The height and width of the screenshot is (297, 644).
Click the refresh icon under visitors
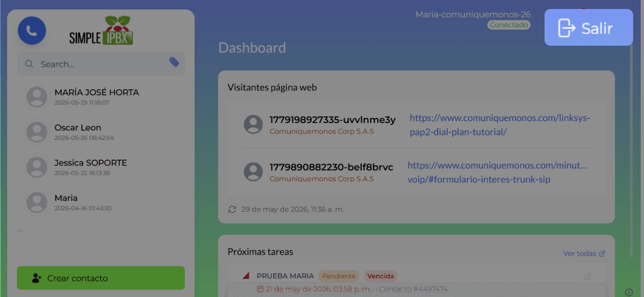232,209
